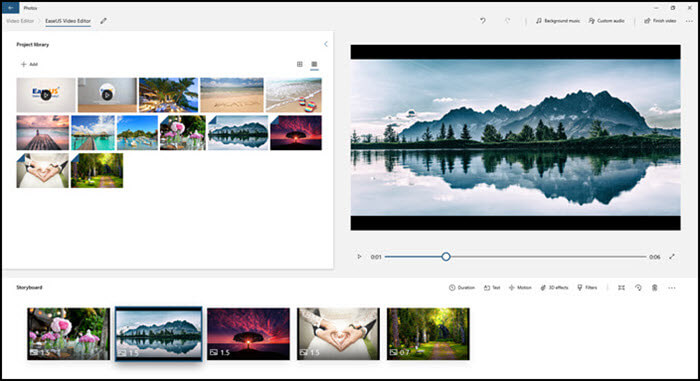700x381 pixels.
Task: Open Motion options for the clip
Action: click(x=520, y=288)
